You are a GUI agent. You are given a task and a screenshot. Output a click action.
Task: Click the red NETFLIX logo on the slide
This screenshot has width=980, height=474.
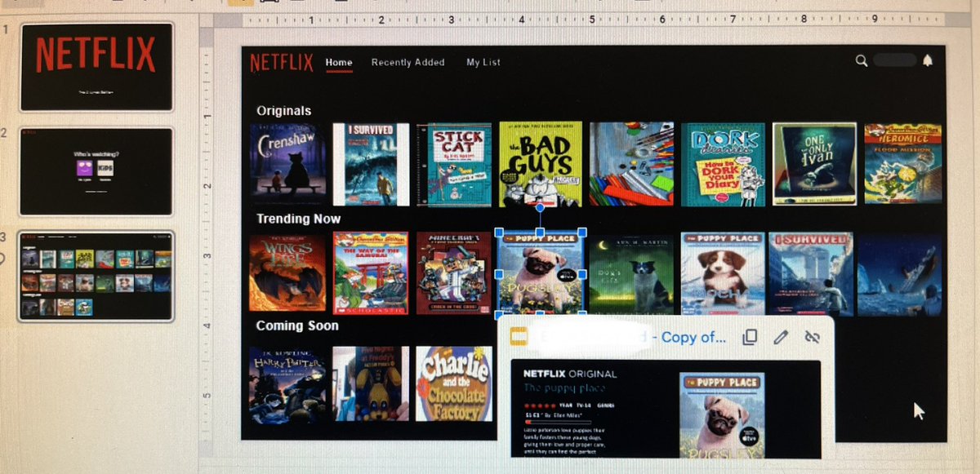282,63
